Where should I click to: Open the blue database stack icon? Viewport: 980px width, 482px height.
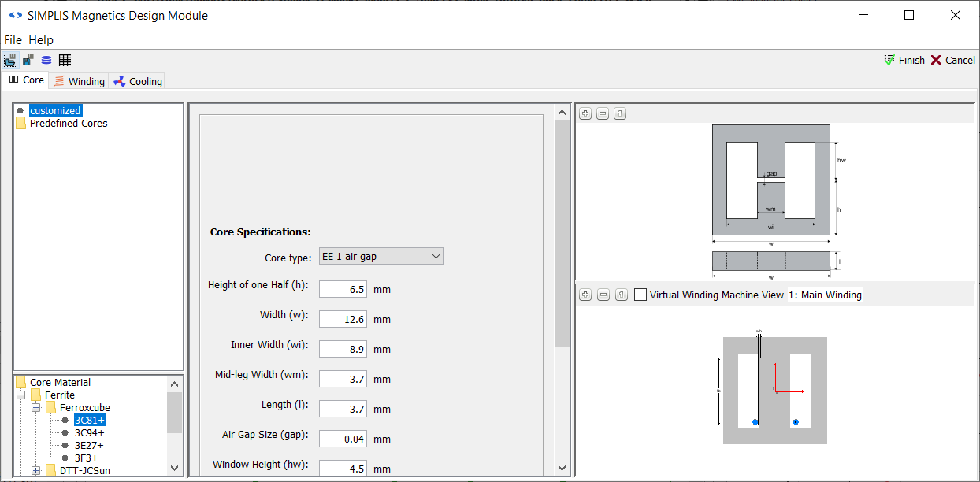[46, 60]
